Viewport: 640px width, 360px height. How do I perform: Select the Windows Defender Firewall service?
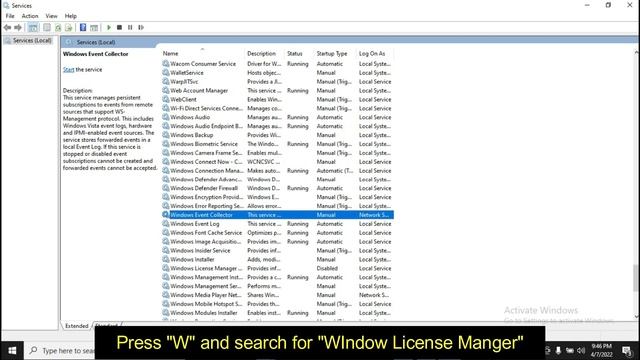pos(278,188)
